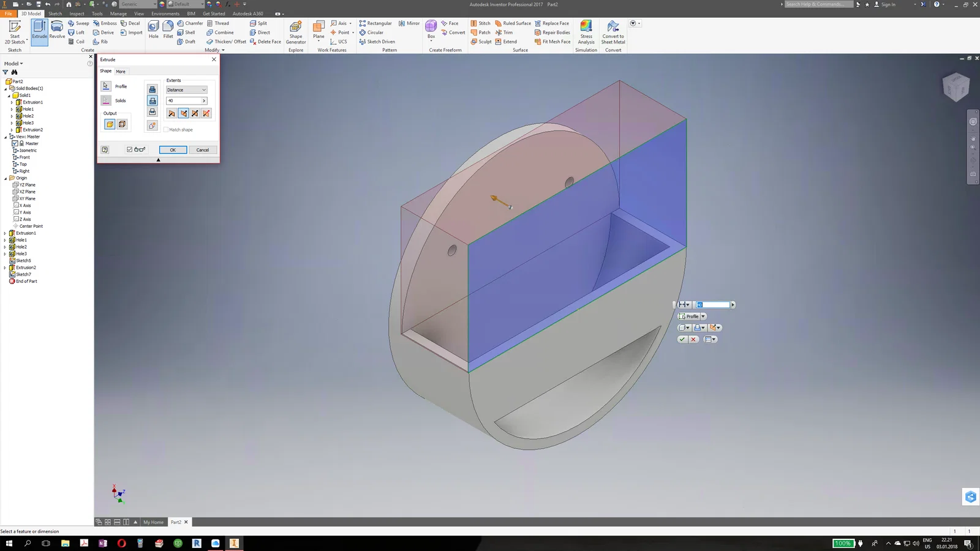980x551 pixels.
Task: Toggle the preview glasses checkbox
Action: point(129,149)
